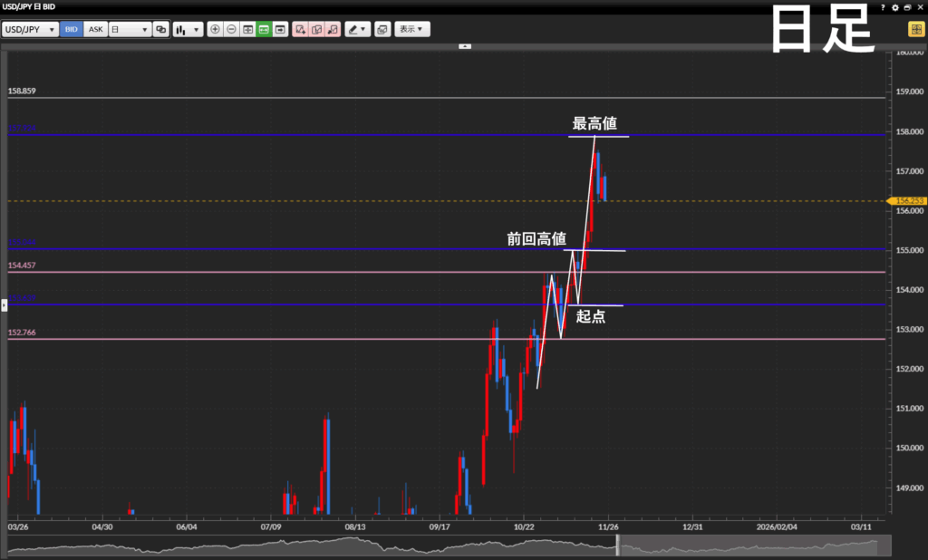Click the chart link icon beside timeframe

point(161,29)
